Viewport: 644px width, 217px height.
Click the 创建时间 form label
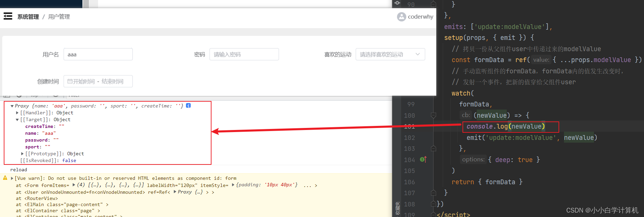click(48, 82)
